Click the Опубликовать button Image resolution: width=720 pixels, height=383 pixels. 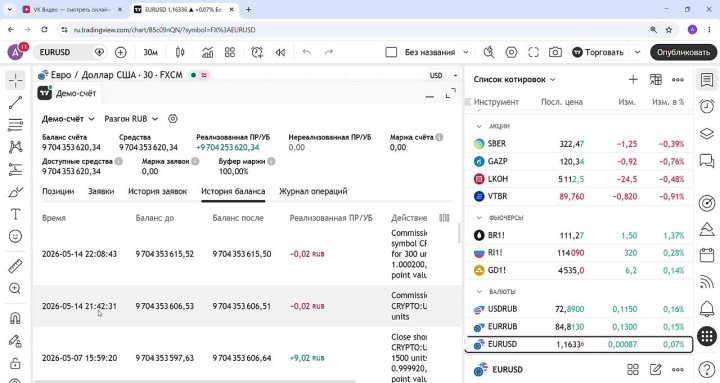pos(683,52)
